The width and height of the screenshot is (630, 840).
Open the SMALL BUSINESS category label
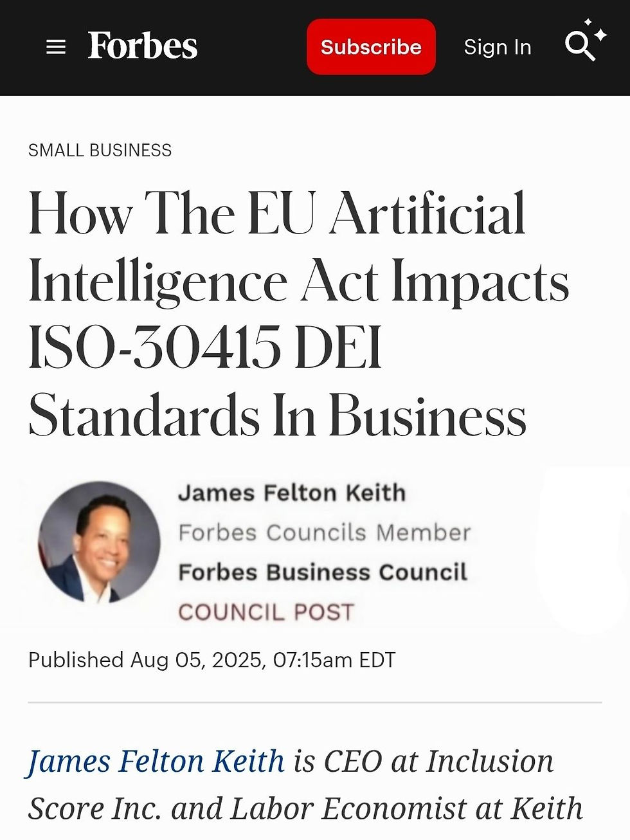point(100,151)
